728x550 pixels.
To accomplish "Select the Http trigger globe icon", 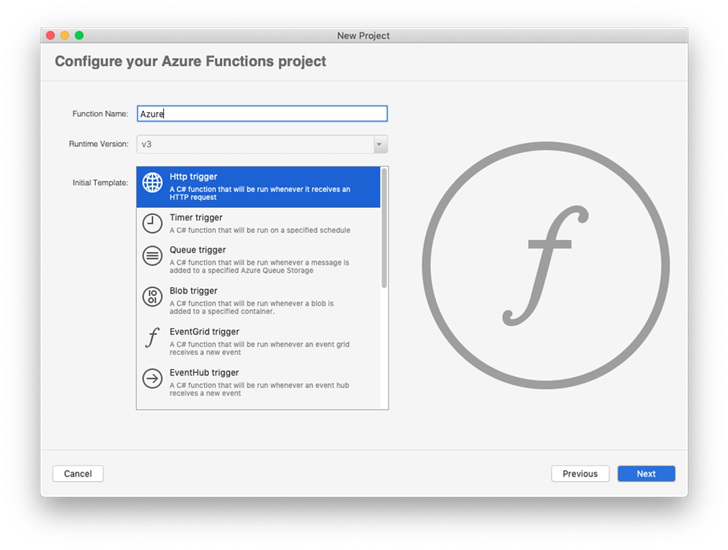I will pyautogui.click(x=152, y=182).
